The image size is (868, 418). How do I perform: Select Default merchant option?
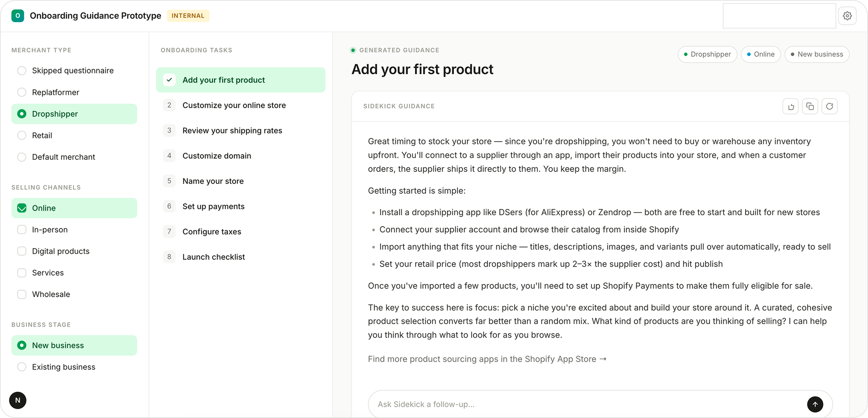click(x=74, y=157)
